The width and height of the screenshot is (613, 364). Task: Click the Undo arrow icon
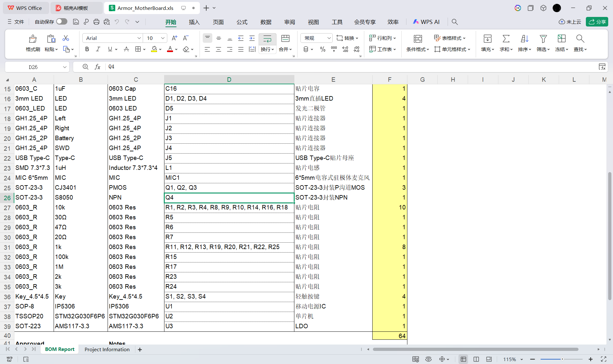pos(117,22)
